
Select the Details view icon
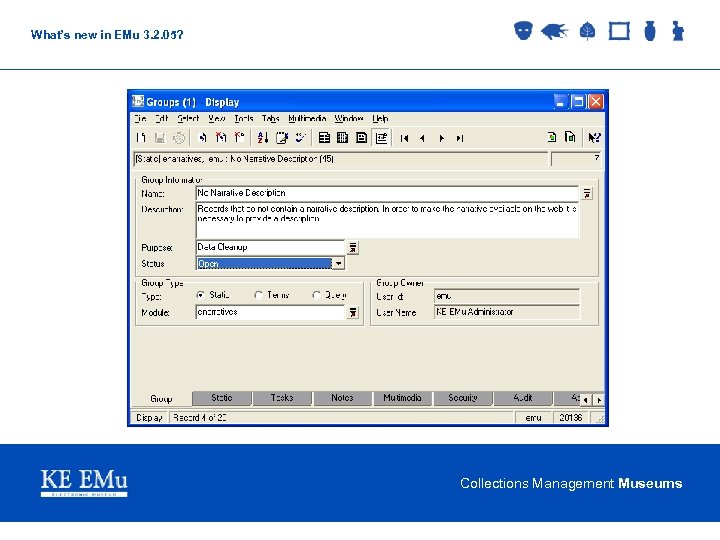click(x=381, y=137)
